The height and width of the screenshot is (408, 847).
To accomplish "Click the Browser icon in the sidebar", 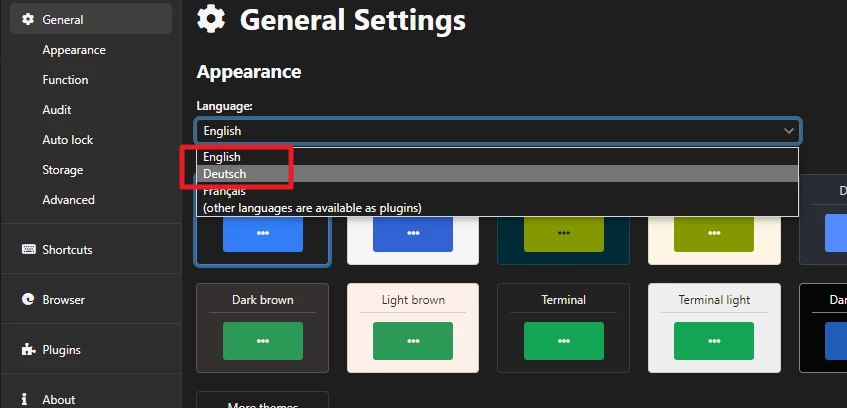I will click(28, 299).
